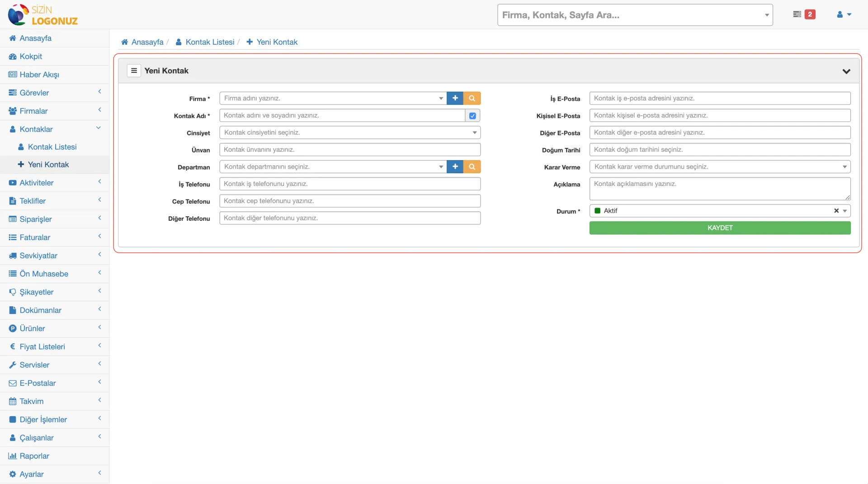Open firm search with the magnifier icon
Screen dimensions: 868x484
coord(472,98)
